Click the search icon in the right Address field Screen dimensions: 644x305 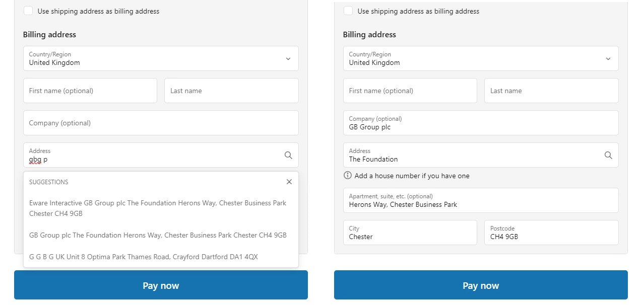[x=608, y=155]
